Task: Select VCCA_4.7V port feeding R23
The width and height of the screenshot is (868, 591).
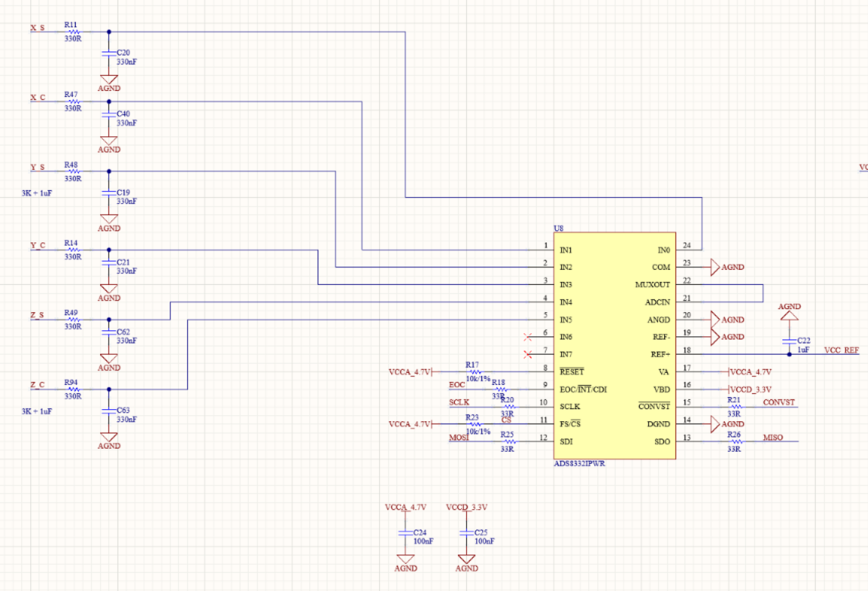Action: pos(410,424)
